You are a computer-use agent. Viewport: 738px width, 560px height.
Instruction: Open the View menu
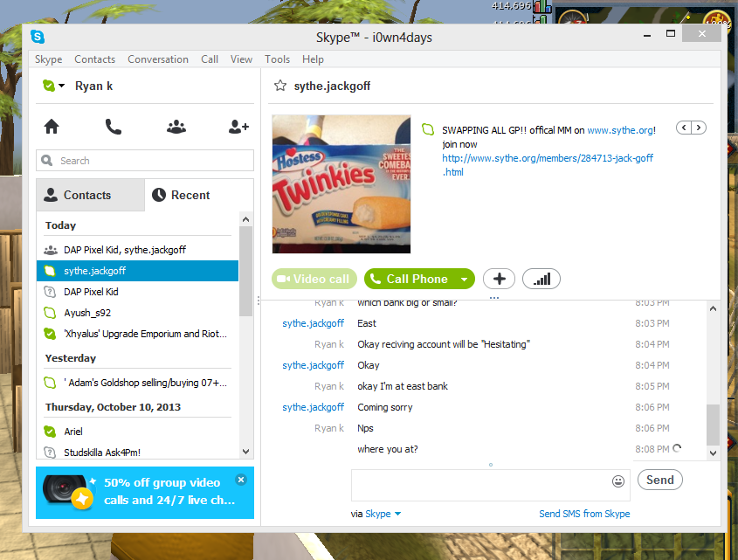pyautogui.click(x=241, y=59)
